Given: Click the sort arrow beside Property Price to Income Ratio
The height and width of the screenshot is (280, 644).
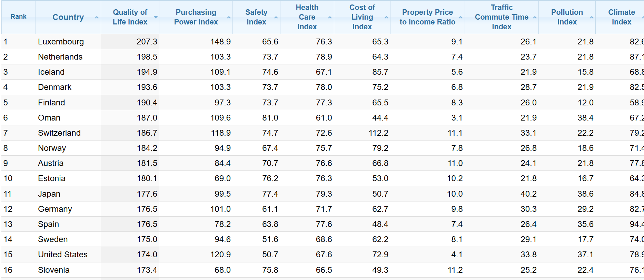Looking at the screenshot, I should coord(460,17).
